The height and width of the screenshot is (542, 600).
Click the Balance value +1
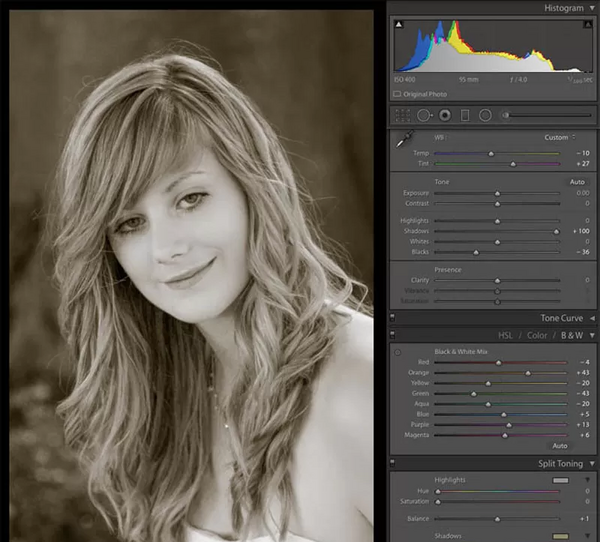[584, 519]
